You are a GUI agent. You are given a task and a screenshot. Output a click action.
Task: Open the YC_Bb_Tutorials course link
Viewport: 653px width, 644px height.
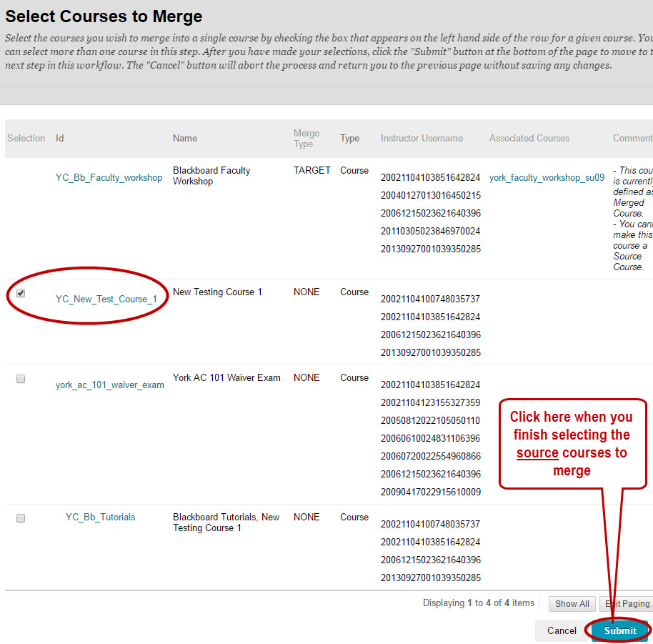pos(100,517)
